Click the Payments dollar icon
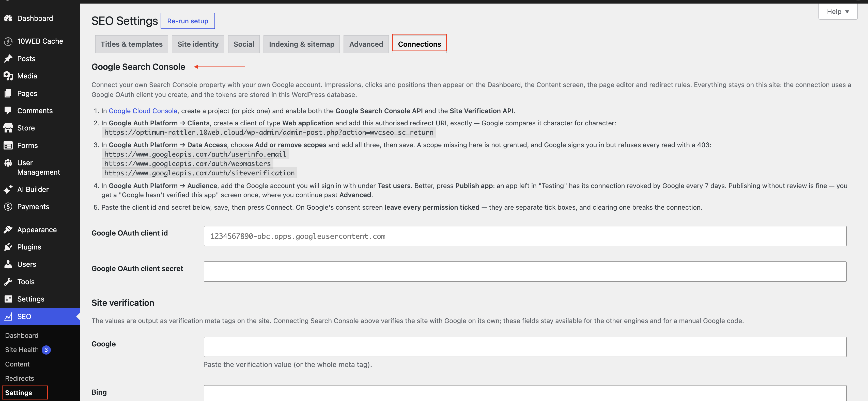The image size is (868, 401). click(8, 207)
